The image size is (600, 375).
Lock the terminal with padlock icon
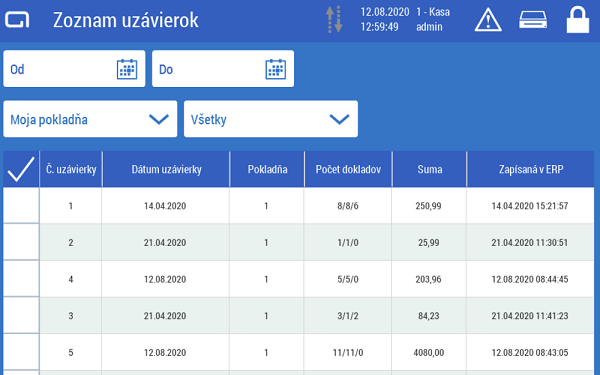[578, 20]
